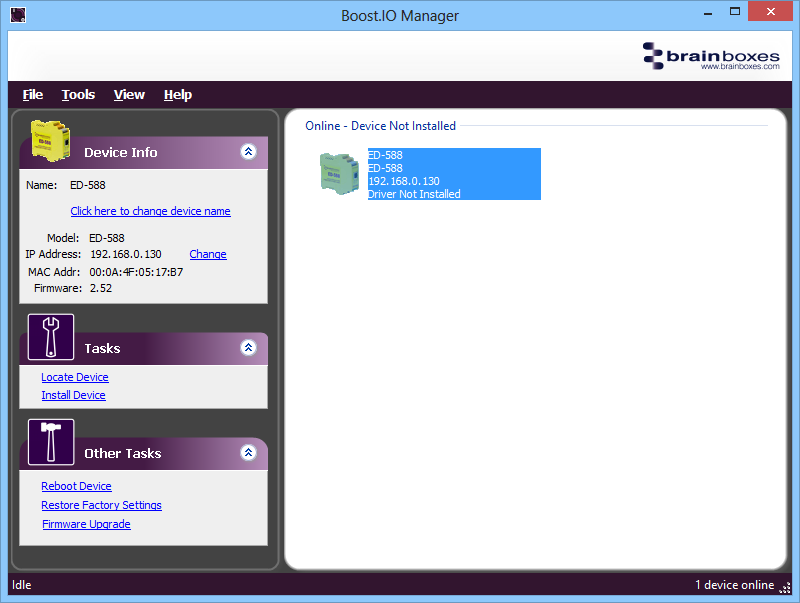
Task: Collapse the Tasks panel
Action: click(248, 347)
